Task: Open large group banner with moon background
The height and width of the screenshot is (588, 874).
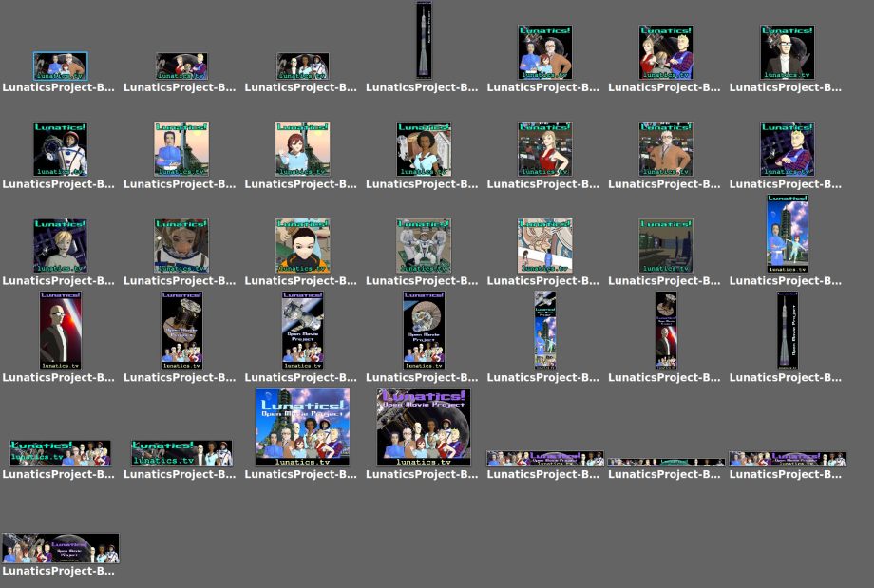Action: point(424,427)
